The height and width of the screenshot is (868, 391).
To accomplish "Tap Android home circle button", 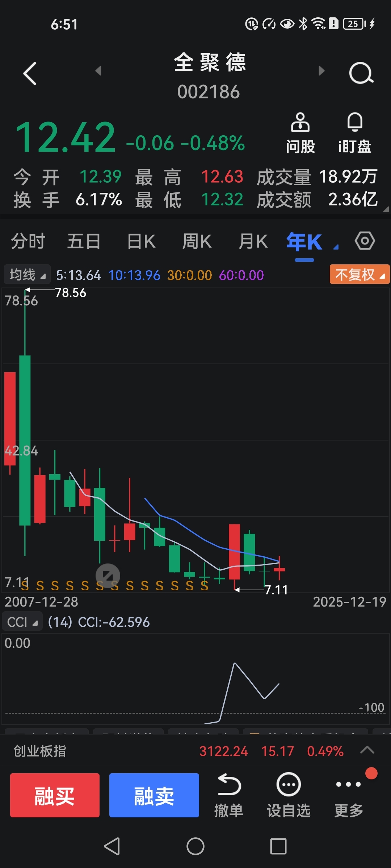I will tap(195, 846).
